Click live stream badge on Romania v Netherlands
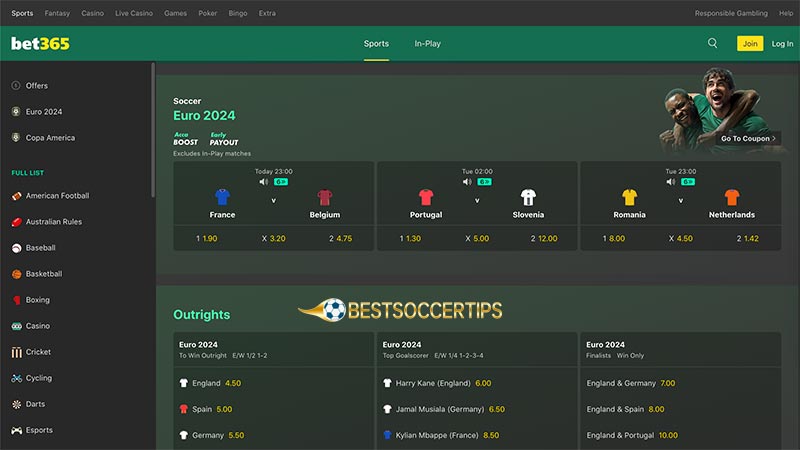Image resolution: width=800 pixels, height=450 pixels. click(688, 182)
